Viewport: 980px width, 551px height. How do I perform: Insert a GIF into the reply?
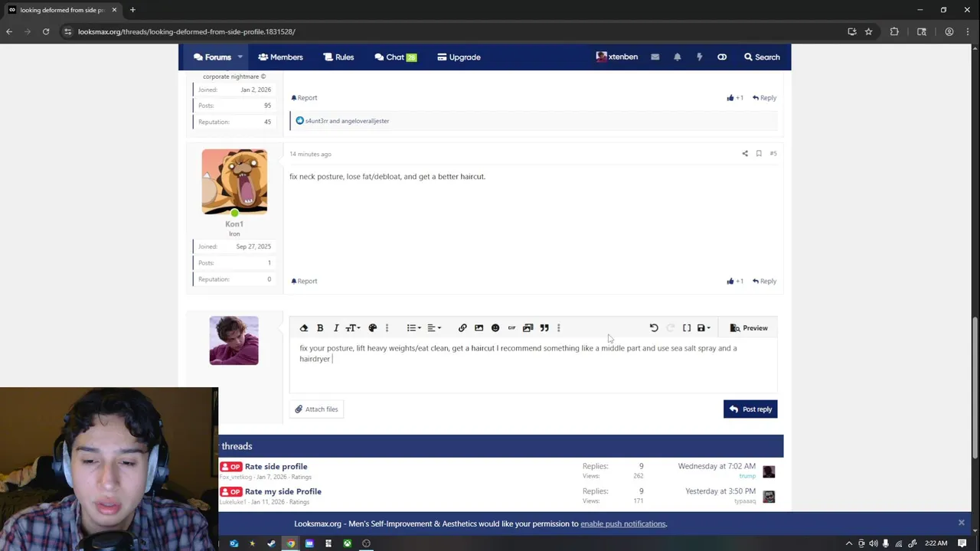(511, 328)
